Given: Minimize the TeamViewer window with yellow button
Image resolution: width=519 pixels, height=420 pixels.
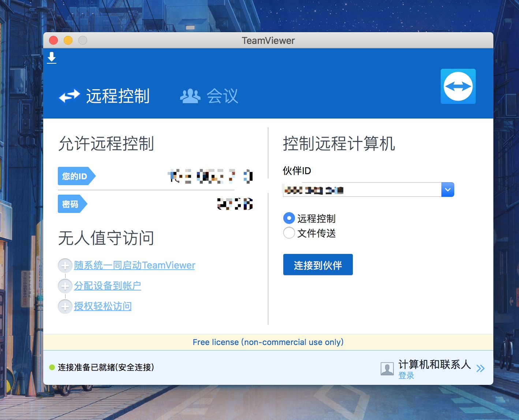Looking at the screenshot, I should (68, 40).
